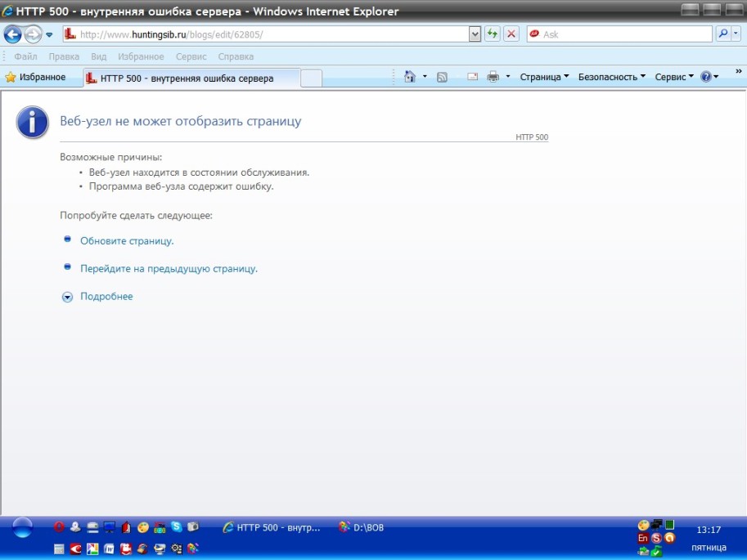This screenshot has width=747, height=560.
Task: Click the new empty tab button
Action: (311, 78)
